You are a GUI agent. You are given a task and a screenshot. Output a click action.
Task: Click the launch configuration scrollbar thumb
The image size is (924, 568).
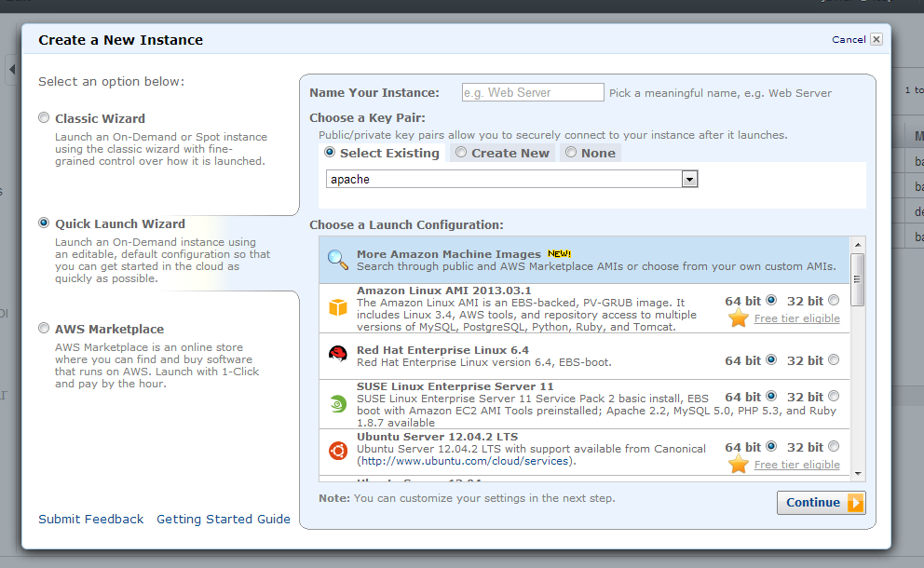point(858,279)
